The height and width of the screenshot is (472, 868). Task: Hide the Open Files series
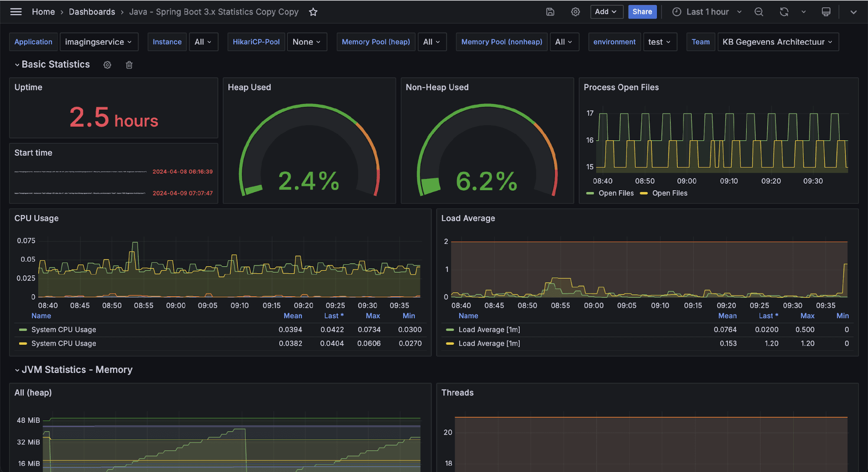click(x=616, y=193)
